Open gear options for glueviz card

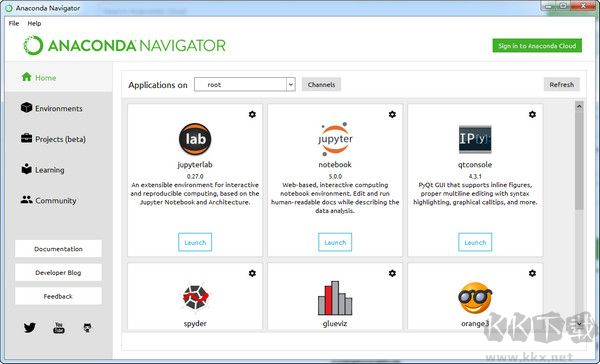392,273
